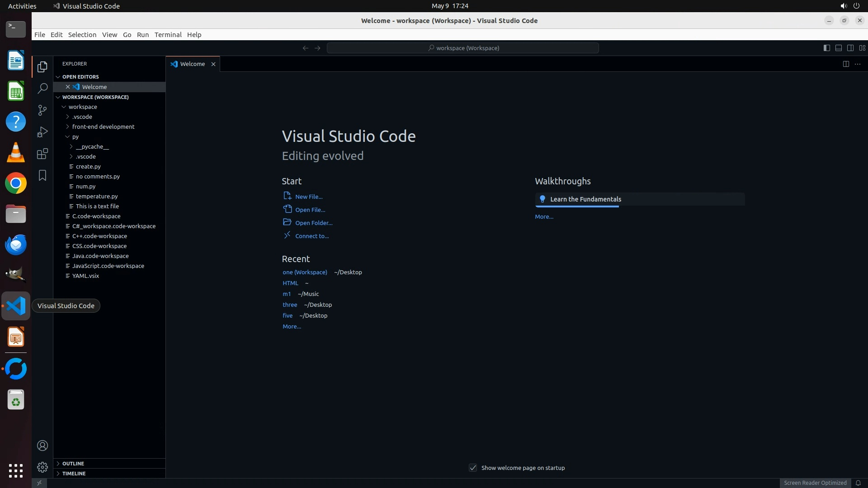The width and height of the screenshot is (868, 488).
Task: Collapse the py folder
Action: (75, 136)
